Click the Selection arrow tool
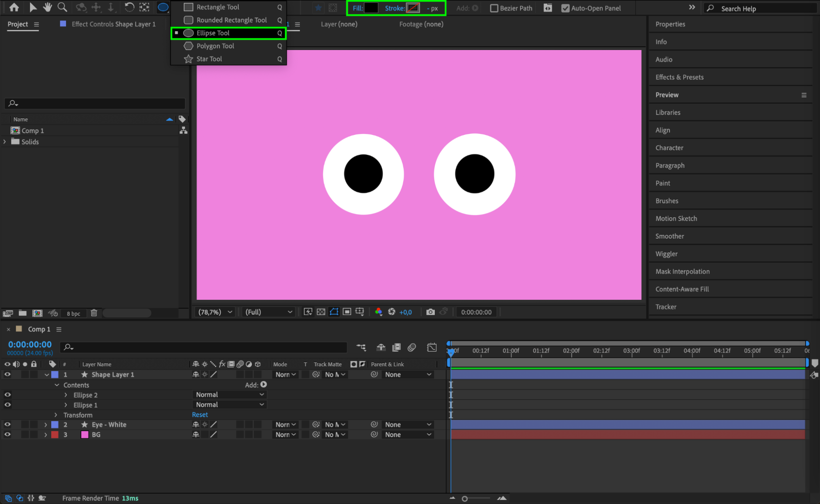The height and width of the screenshot is (504, 820). tap(33, 7)
